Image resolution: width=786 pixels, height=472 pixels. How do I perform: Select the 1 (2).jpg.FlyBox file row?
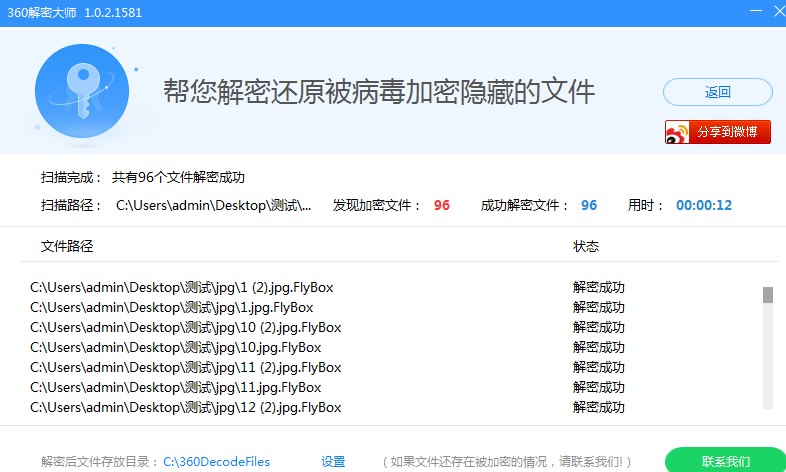click(181, 287)
